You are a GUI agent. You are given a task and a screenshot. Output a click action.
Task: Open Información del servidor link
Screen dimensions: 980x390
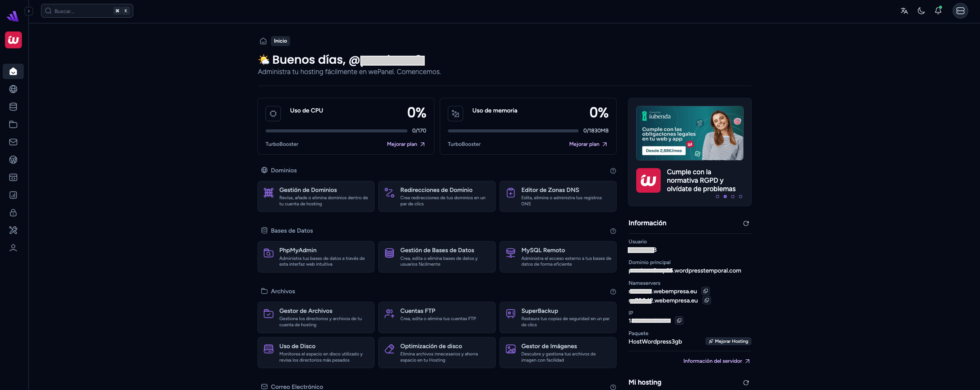point(717,361)
